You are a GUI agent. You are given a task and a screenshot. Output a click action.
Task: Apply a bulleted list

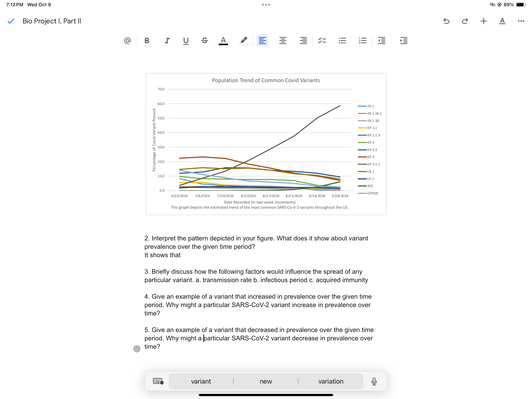click(342, 41)
